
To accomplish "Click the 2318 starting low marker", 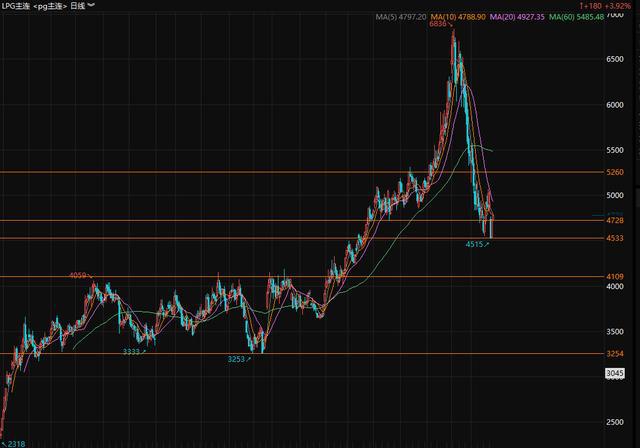I will pos(15,441).
